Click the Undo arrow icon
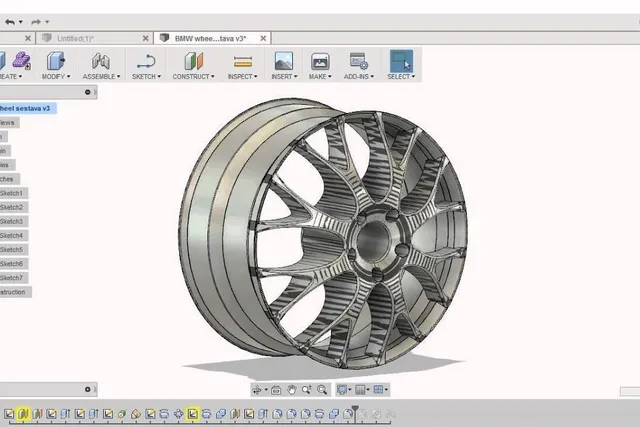The width and height of the screenshot is (640, 427). tap(10, 22)
